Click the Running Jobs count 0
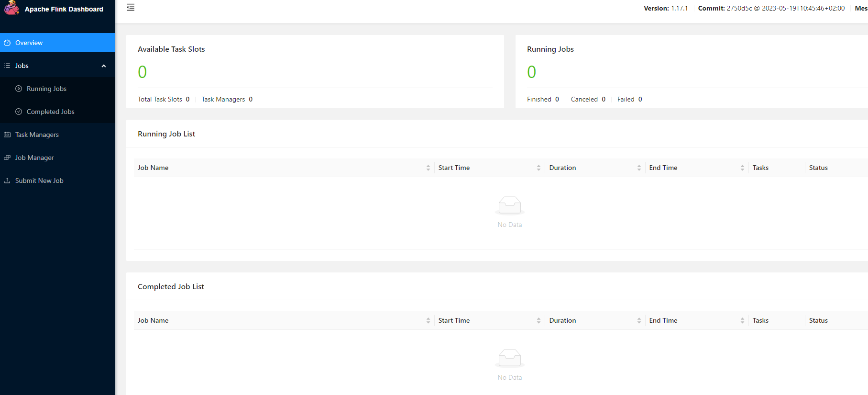This screenshot has height=395, width=868. pos(531,72)
